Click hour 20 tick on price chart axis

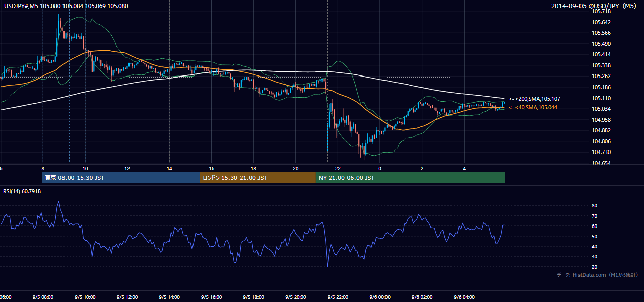click(296, 168)
